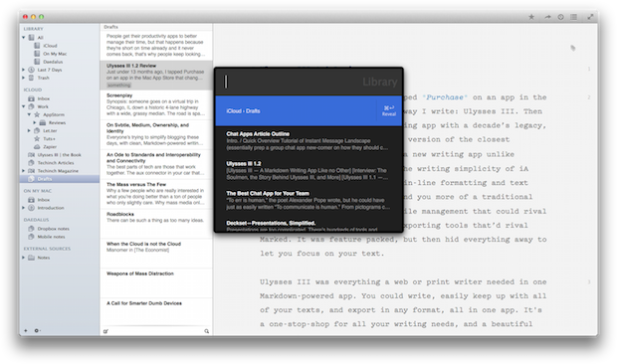Collapse the Work group
Image resolution: width=617 pixels, height=364 pixels.
[x=24, y=106]
